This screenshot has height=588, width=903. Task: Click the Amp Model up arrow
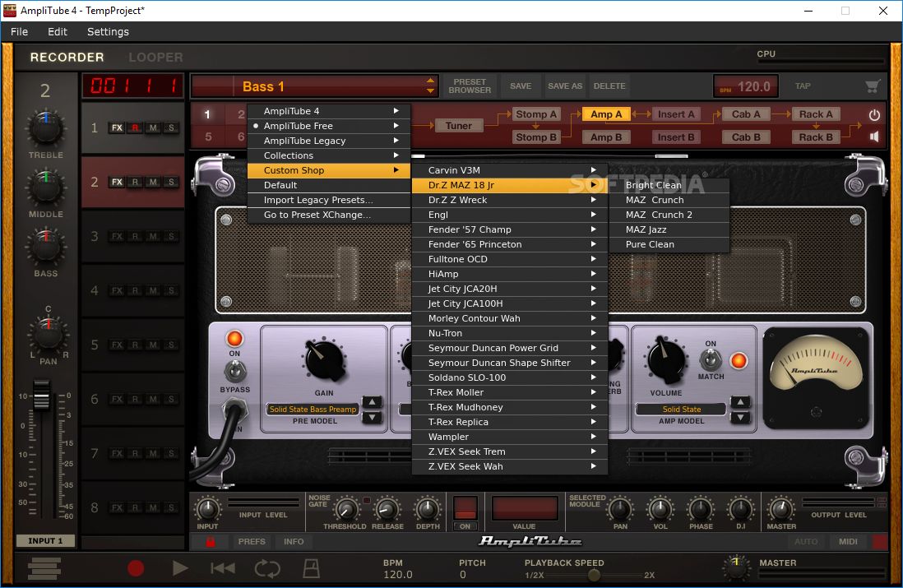pyautogui.click(x=740, y=402)
